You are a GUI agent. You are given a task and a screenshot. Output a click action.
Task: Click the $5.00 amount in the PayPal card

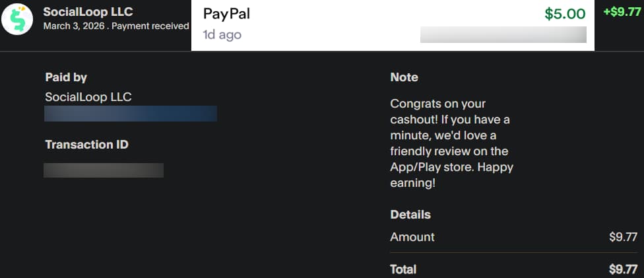coord(565,14)
